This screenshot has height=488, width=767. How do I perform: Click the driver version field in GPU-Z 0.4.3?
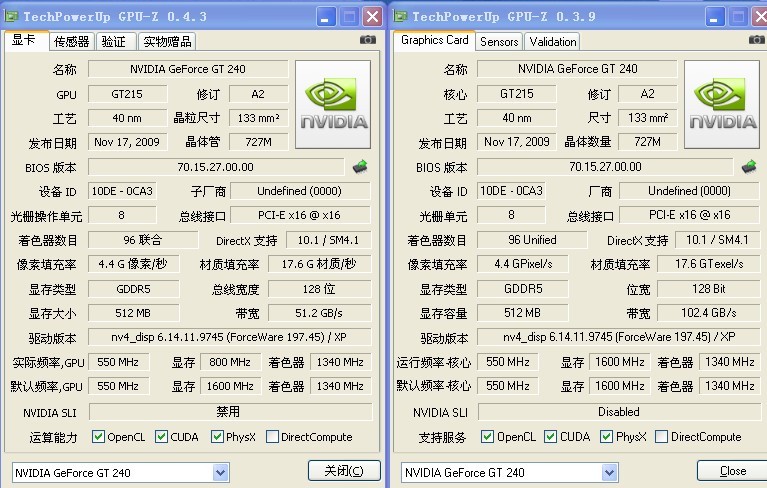pyautogui.click(x=230, y=337)
